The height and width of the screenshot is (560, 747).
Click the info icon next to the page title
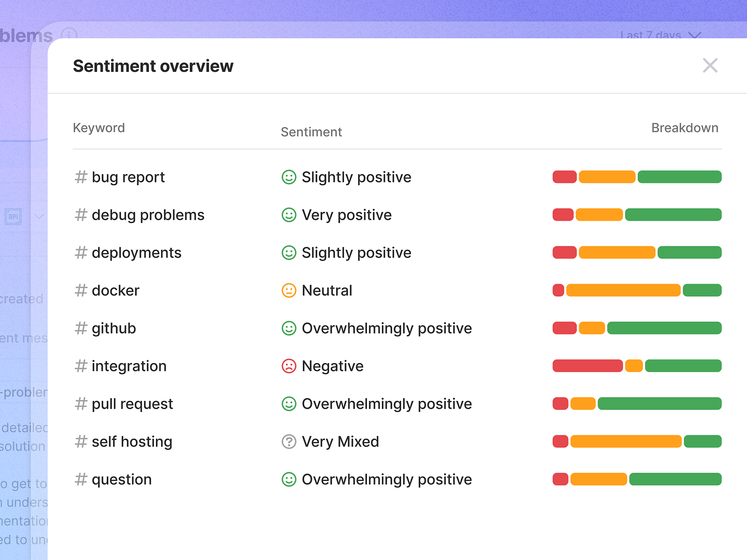[69, 35]
